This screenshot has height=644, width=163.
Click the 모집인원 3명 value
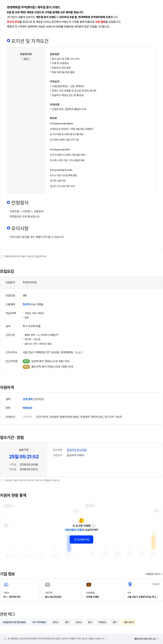tap(24, 295)
